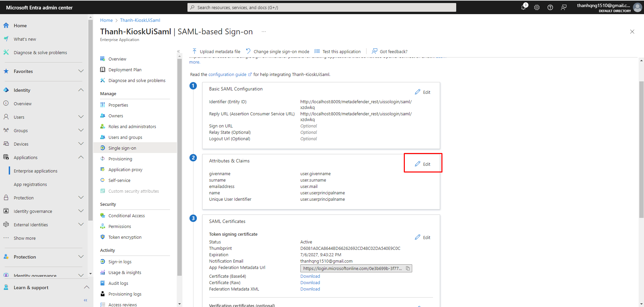Viewport: 644px width, 307px height.
Task: Collapse the left navigation pane
Action: click(x=85, y=300)
